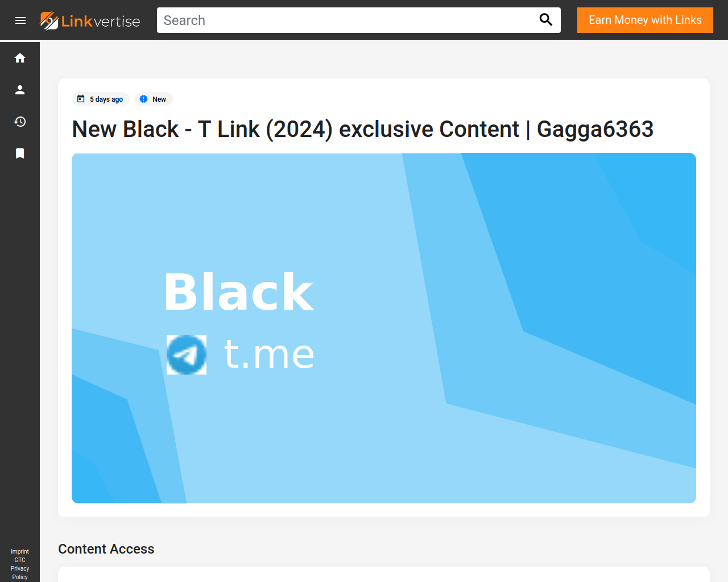The height and width of the screenshot is (582, 728).
Task: Click the Linkvertise logo
Action: [90, 20]
